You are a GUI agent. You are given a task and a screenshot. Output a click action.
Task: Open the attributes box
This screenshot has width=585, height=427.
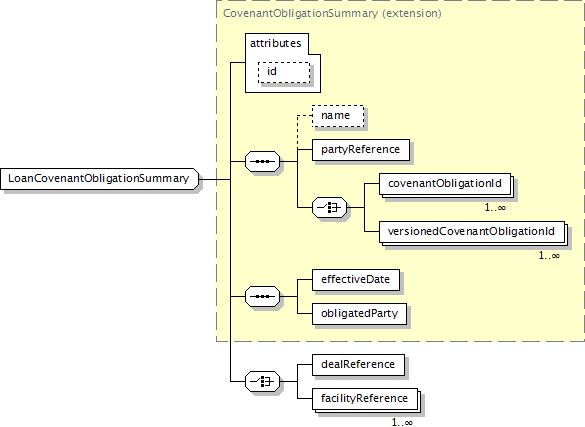pos(282,63)
